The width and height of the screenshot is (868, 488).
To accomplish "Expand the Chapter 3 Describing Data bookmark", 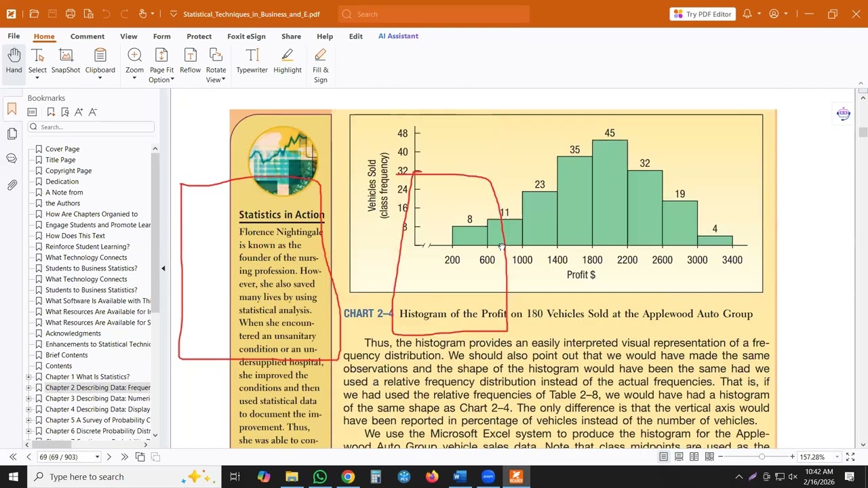I will click(28, 399).
